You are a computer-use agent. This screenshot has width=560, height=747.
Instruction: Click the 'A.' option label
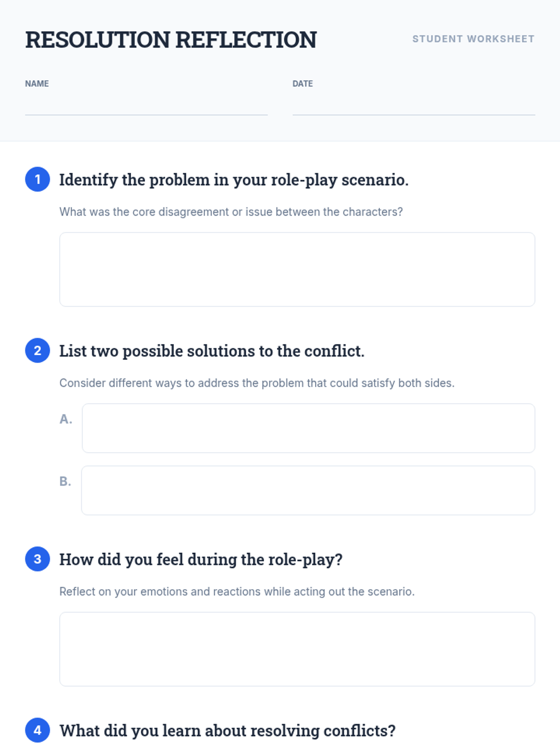tap(66, 419)
